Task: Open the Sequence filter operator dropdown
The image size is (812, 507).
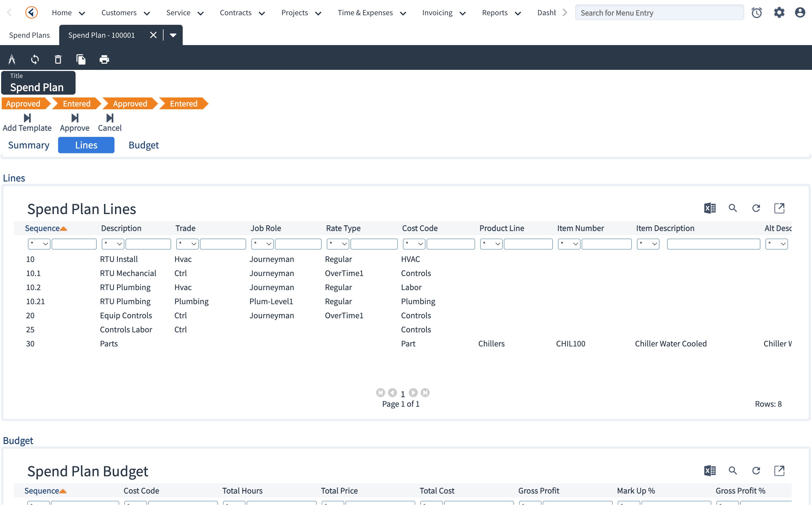Action: tap(39, 244)
